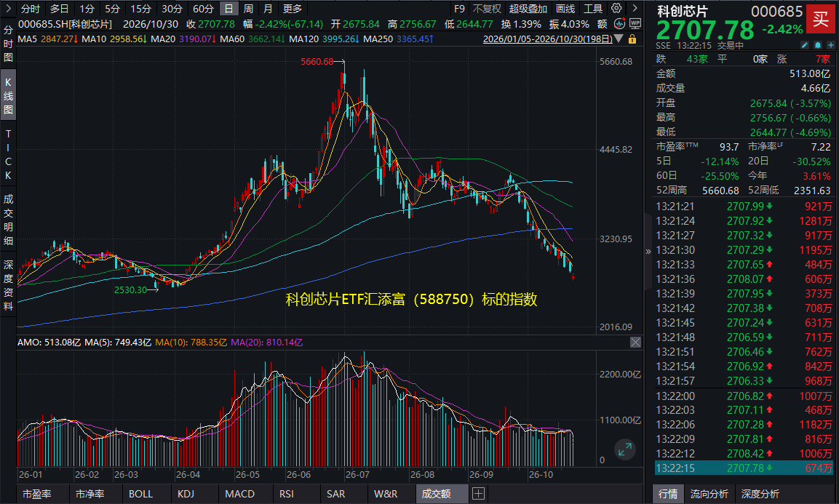Image resolution: width=839 pixels, height=504 pixels.
Task: Click the yellow 科创芯片ETF汇添富 annotation text
Action: (x=411, y=299)
